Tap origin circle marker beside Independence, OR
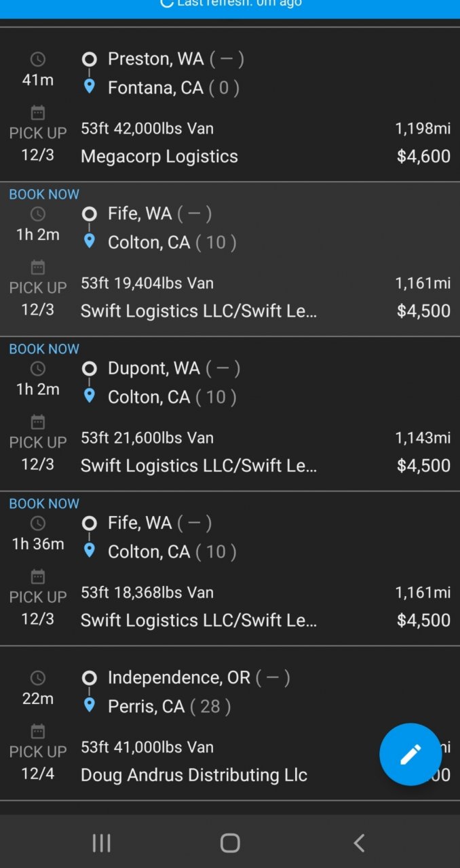Image resolution: width=460 pixels, height=868 pixels. pos(89,677)
